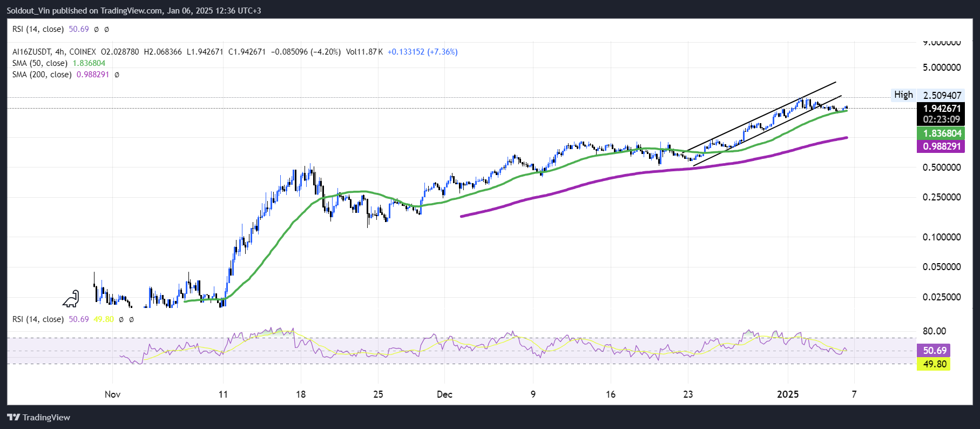Click the Vol11.87K volume readout
980x429 pixels.
pyautogui.click(x=364, y=52)
